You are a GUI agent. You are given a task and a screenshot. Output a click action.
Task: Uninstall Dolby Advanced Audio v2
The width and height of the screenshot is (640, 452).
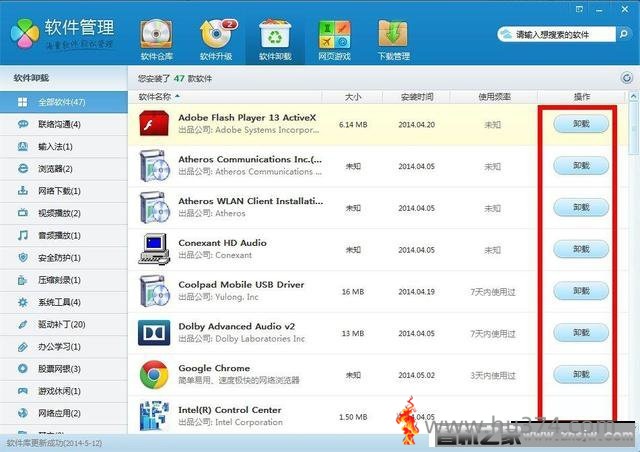(x=581, y=332)
